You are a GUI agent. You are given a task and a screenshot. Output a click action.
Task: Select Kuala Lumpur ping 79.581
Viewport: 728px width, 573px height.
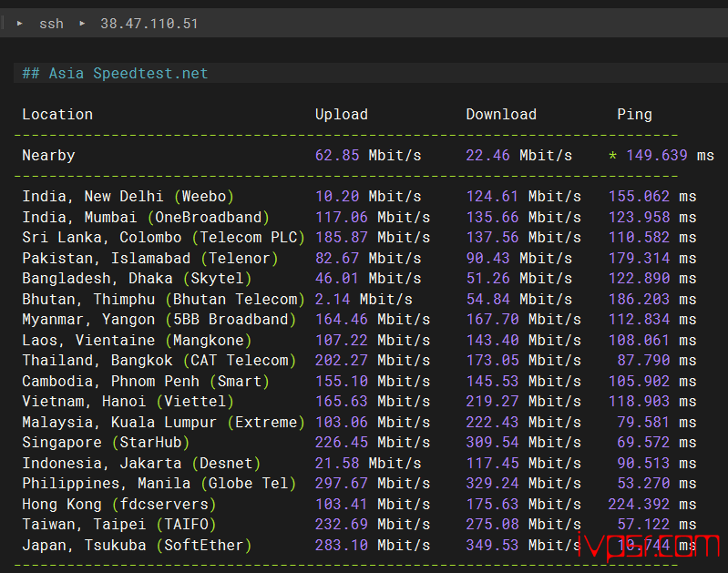[x=643, y=422]
